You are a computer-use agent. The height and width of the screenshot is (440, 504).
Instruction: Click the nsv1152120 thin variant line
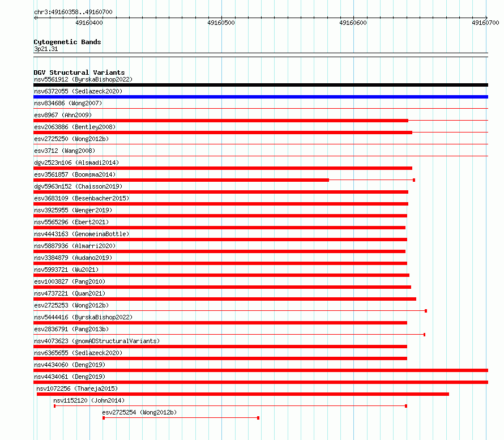[x=230, y=406]
